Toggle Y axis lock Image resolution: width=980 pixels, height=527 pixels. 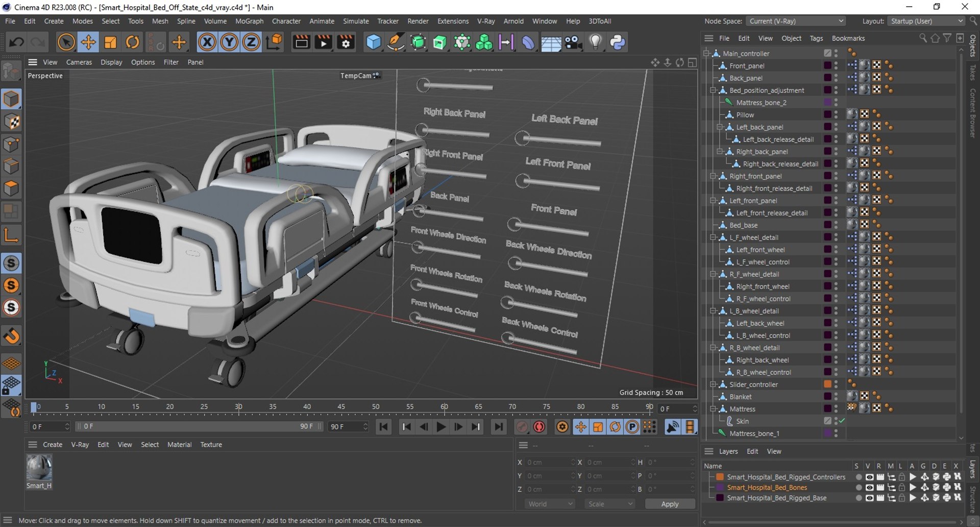tap(229, 42)
